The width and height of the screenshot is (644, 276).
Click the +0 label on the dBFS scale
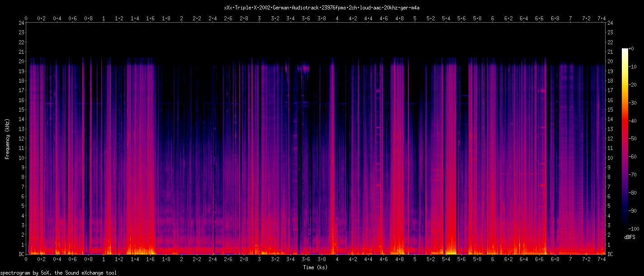[x=631, y=48]
